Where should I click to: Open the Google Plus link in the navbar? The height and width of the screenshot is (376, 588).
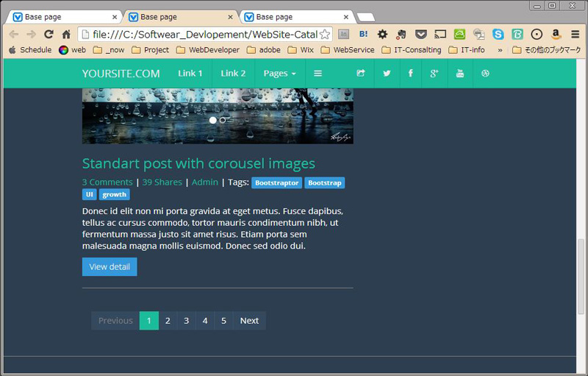[434, 74]
